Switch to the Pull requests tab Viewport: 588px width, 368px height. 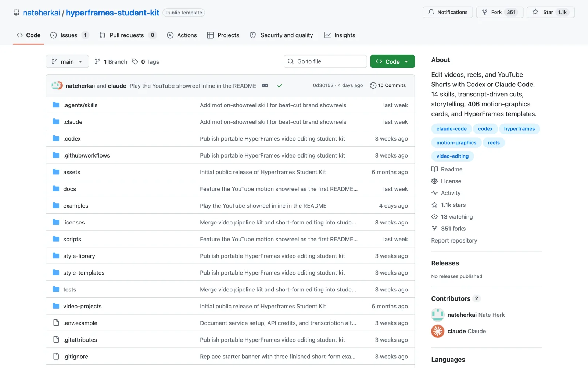[x=128, y=35]
